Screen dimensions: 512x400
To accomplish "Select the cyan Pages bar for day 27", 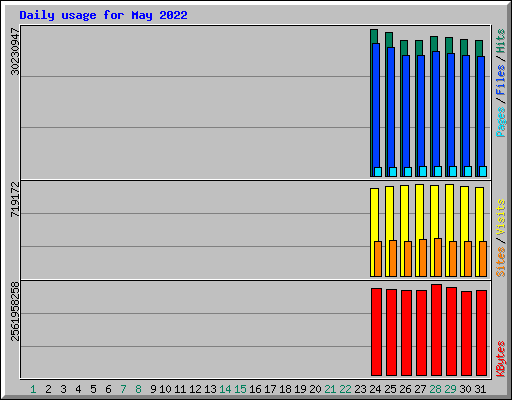I will click(x=423, y=171).
